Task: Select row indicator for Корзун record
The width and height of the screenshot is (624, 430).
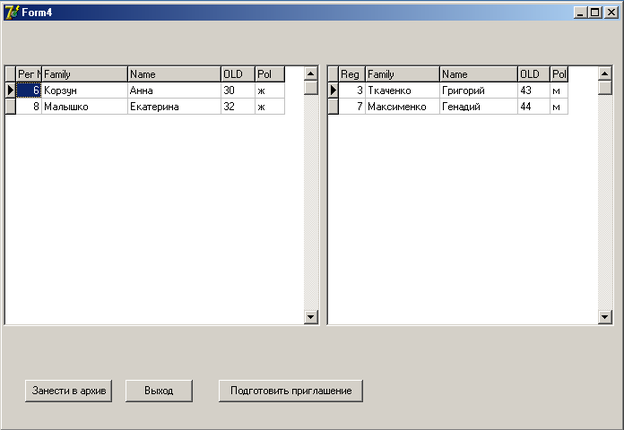Action: (10, 90)
